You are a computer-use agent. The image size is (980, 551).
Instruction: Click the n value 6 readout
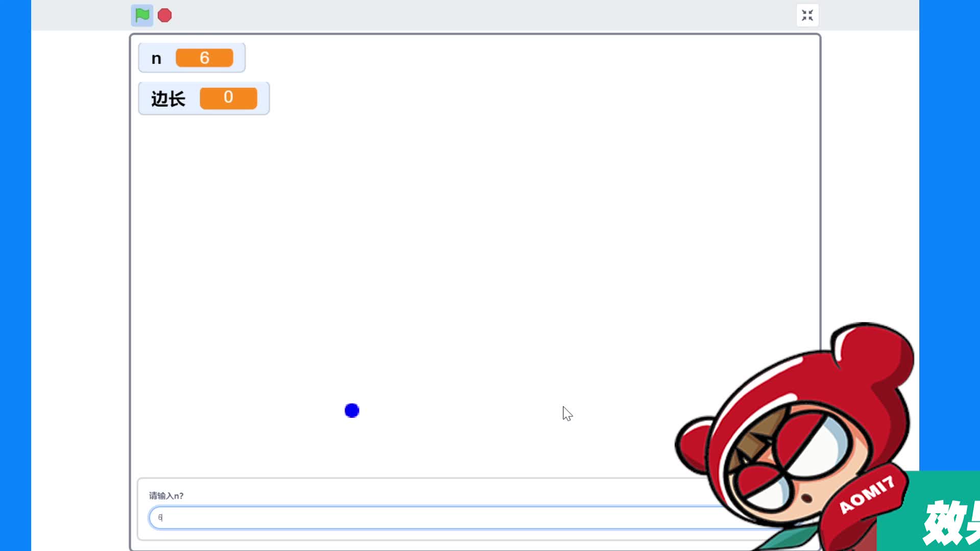(205, 58)
